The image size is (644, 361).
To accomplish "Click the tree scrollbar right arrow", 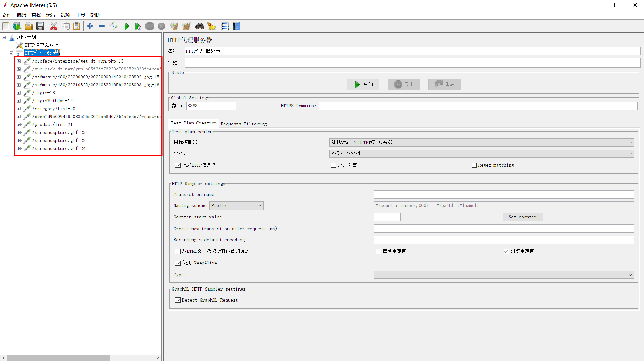I will coord(158,358).
